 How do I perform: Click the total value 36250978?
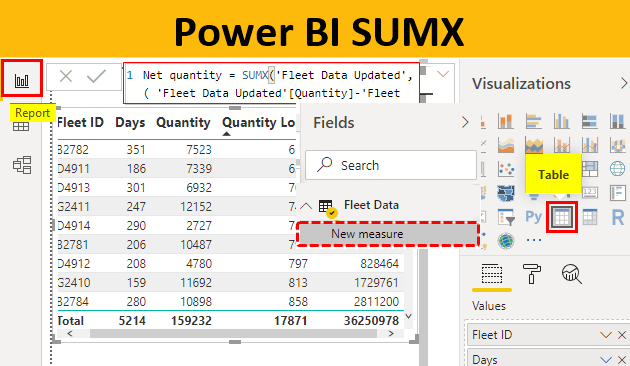click(x=371, y=321)
